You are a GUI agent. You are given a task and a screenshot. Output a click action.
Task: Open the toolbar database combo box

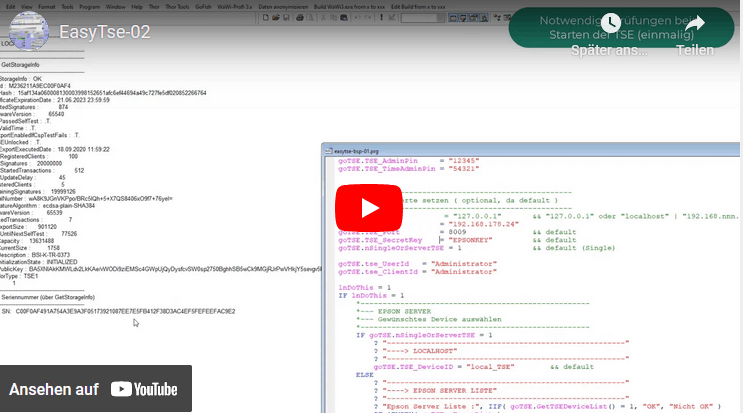[423, 18]
